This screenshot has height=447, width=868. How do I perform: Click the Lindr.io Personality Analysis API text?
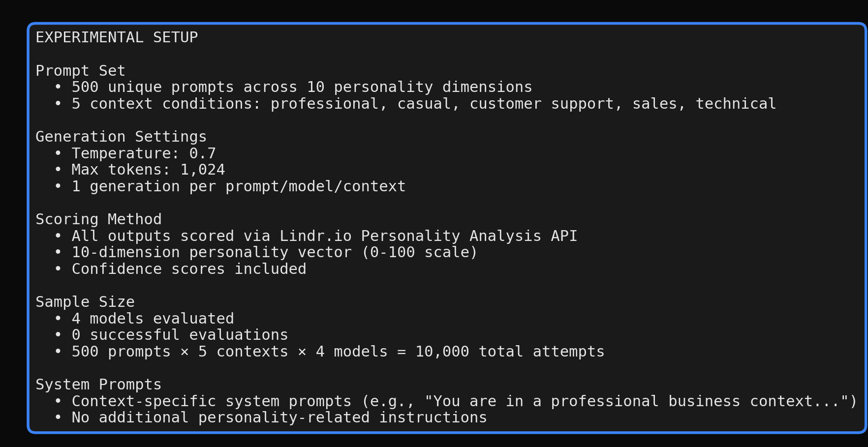[428, 236]
